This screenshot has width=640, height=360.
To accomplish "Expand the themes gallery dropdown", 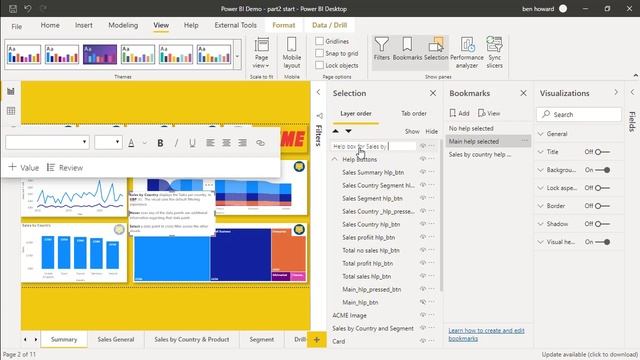I will pyautogui.click(x=237, y=56).
